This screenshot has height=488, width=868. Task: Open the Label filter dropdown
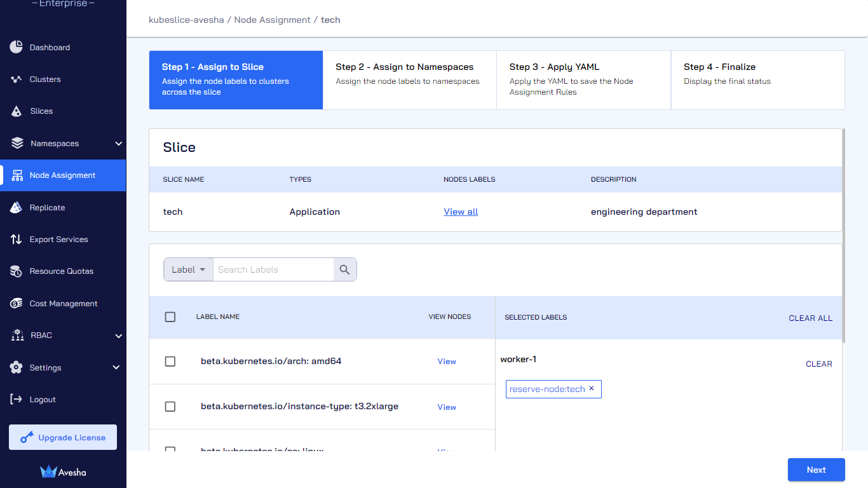pos(188,269)
